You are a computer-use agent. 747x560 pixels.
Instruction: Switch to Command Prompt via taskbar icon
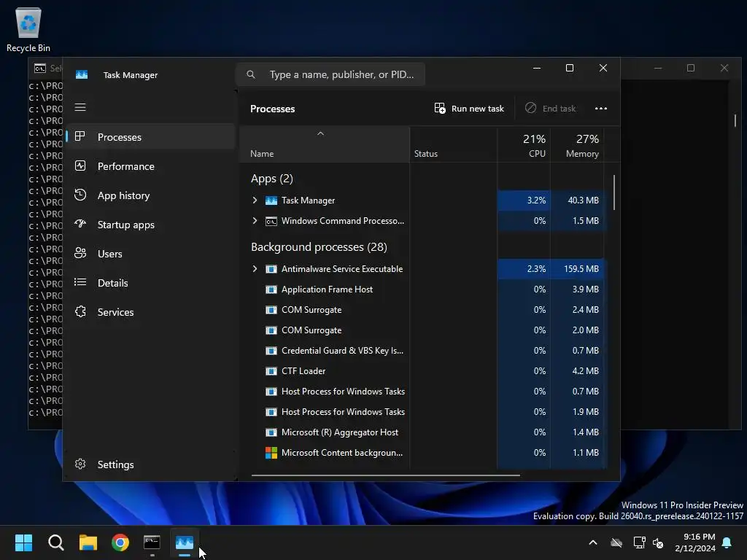click(152, 542)
